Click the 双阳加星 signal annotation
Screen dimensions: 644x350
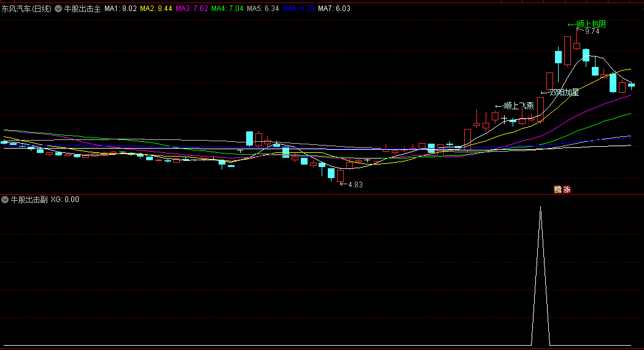coord(560,93)
